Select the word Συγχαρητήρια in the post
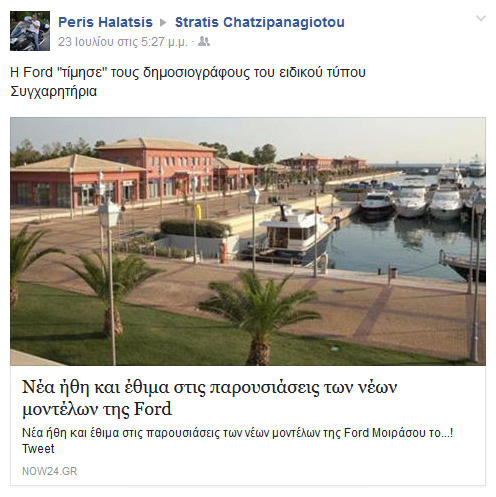 [54, 91]
